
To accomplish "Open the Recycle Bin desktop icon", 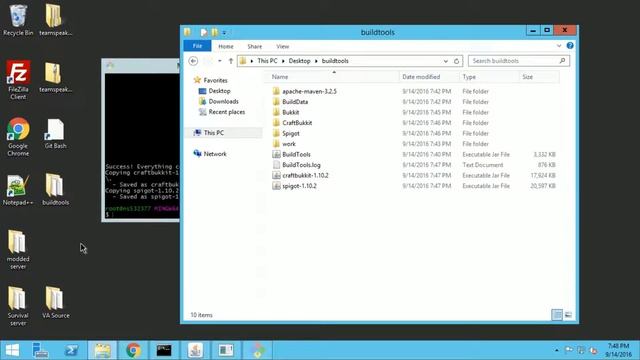I will (x=18, y=20).
